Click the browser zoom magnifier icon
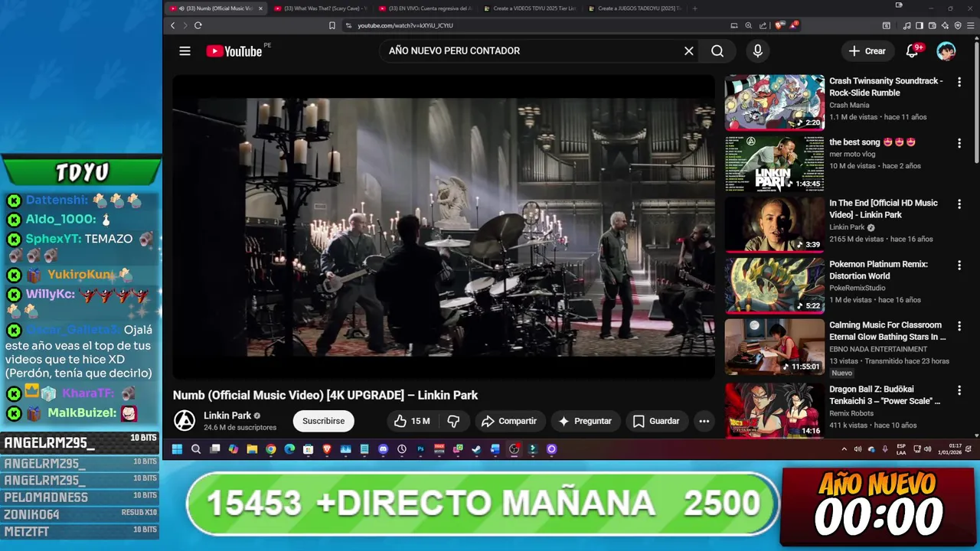980x551 pixels. point(748,25)
